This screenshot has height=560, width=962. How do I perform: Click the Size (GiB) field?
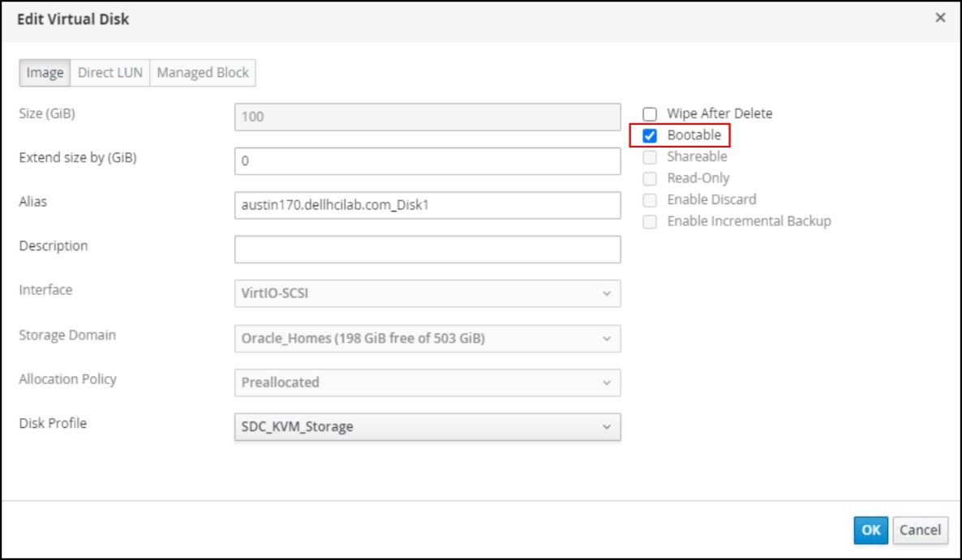point(427,117)
